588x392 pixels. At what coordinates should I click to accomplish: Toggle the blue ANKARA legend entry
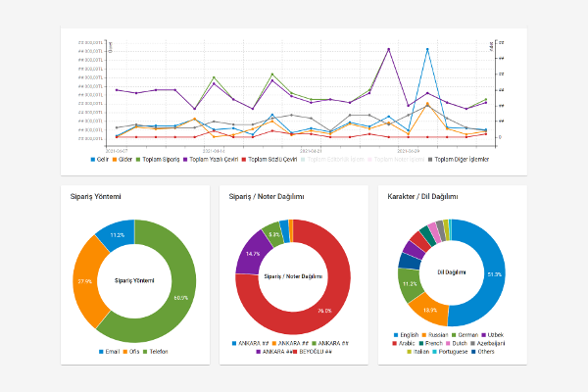[250, 343]
